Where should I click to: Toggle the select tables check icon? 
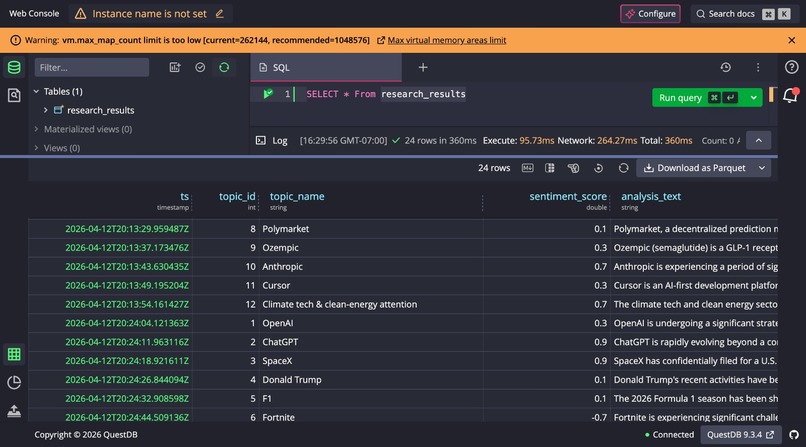pyautogui.click(x=200, y=67)
